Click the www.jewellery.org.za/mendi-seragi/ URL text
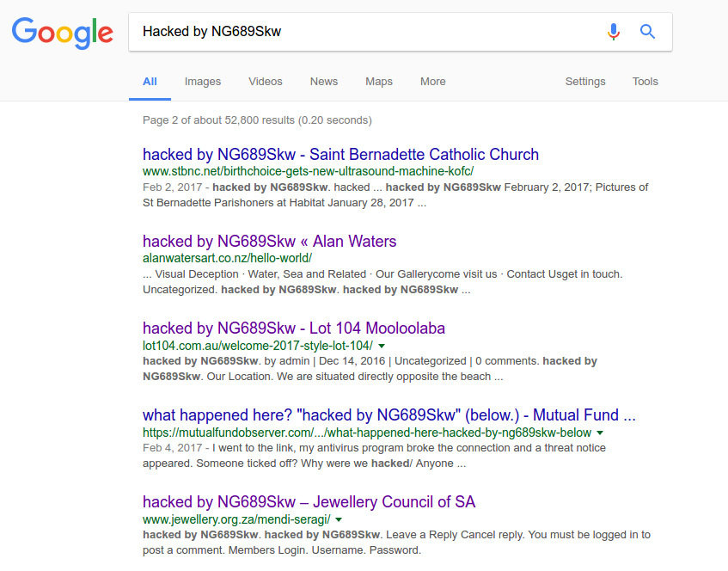 tap(236, 519)
